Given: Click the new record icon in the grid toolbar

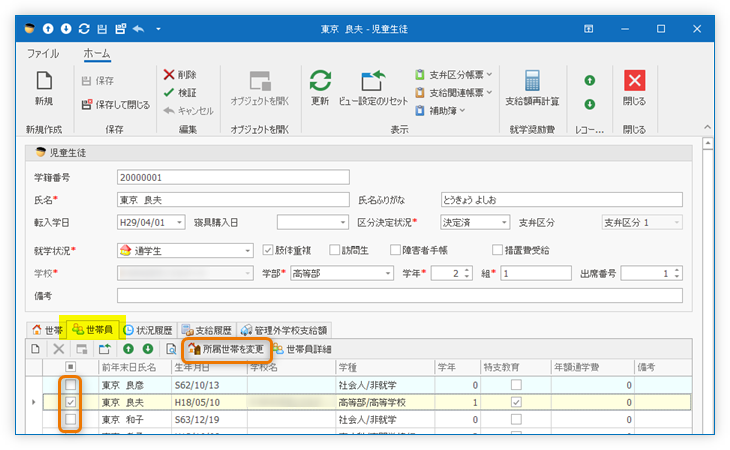Looking at the screenshot, I should tap(35, 349).
